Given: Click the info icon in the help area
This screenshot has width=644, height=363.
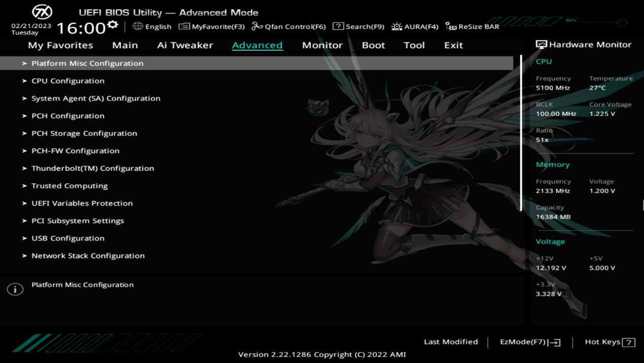Looking at the screenshot, I should (x=15, y=289).
